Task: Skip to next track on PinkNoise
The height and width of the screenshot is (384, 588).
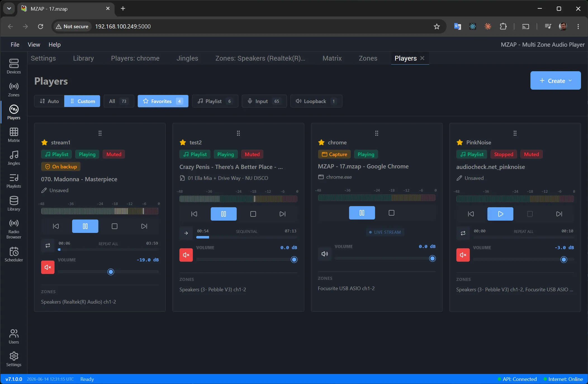Action: coord(559,214)
